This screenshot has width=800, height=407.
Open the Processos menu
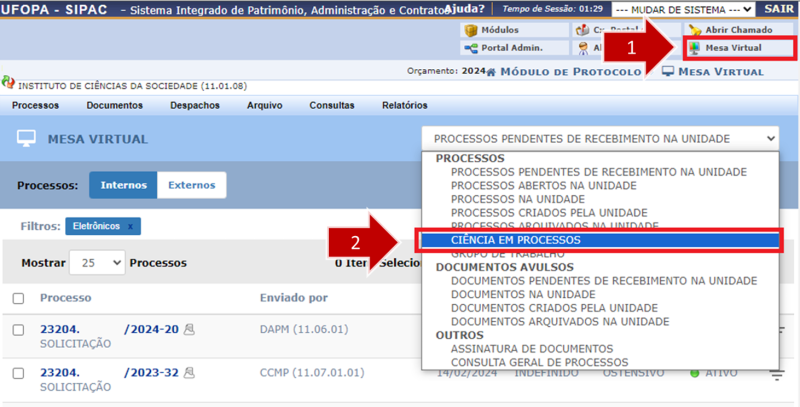35,106
